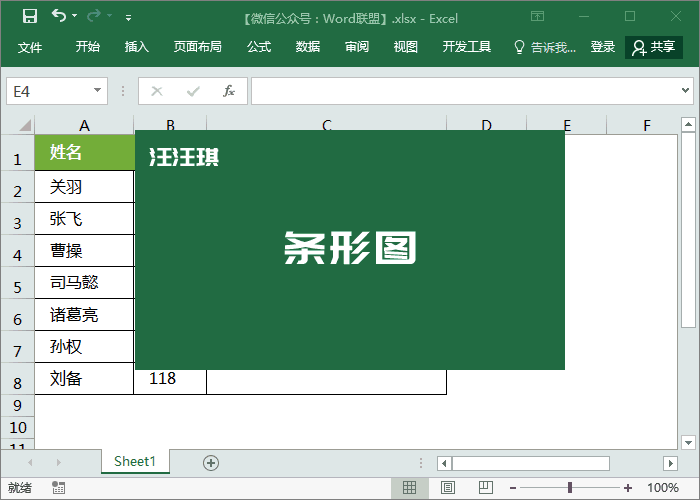Click the cell containing 刘备
The width and height of the screenshot is (700, 500).
tap(84, 379)
